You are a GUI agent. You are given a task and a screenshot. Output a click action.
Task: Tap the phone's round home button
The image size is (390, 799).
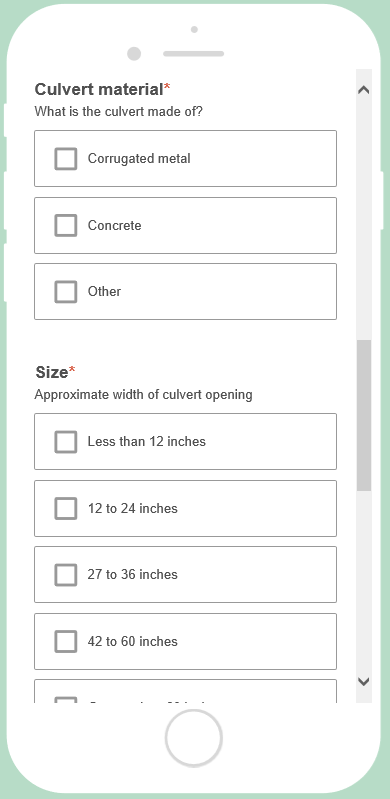point(194,738)
